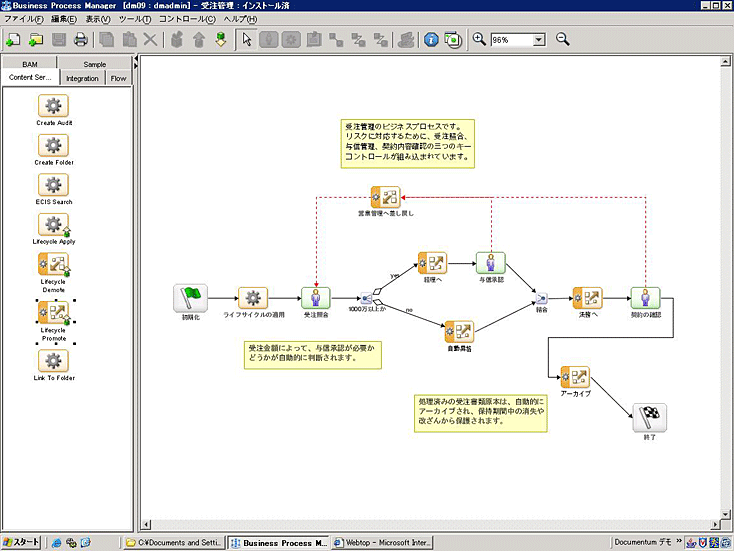This screenshot has height=551, width=734.
Task: Click the 終了 end node with checkered flag
Action: 650,418
